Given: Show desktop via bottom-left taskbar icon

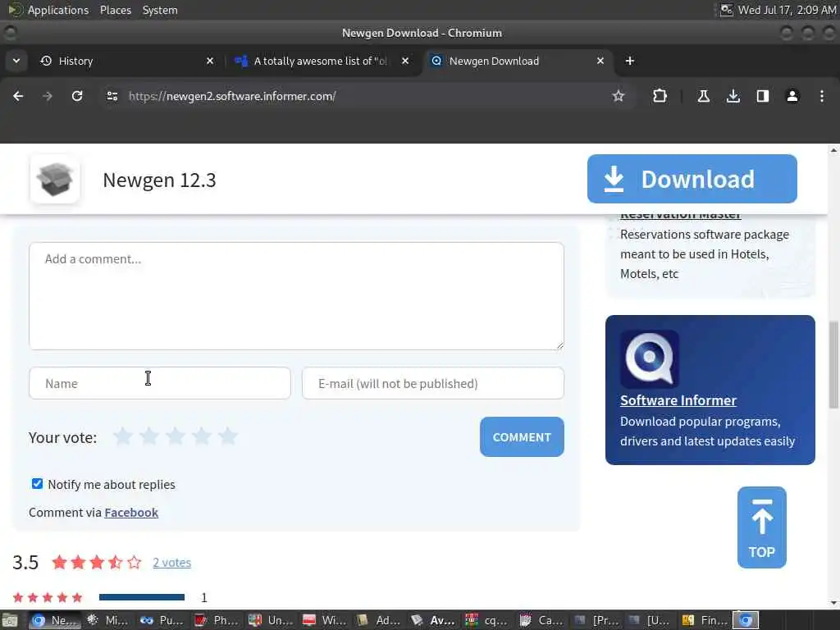Looking at the screenshot, I should [10, 620].
